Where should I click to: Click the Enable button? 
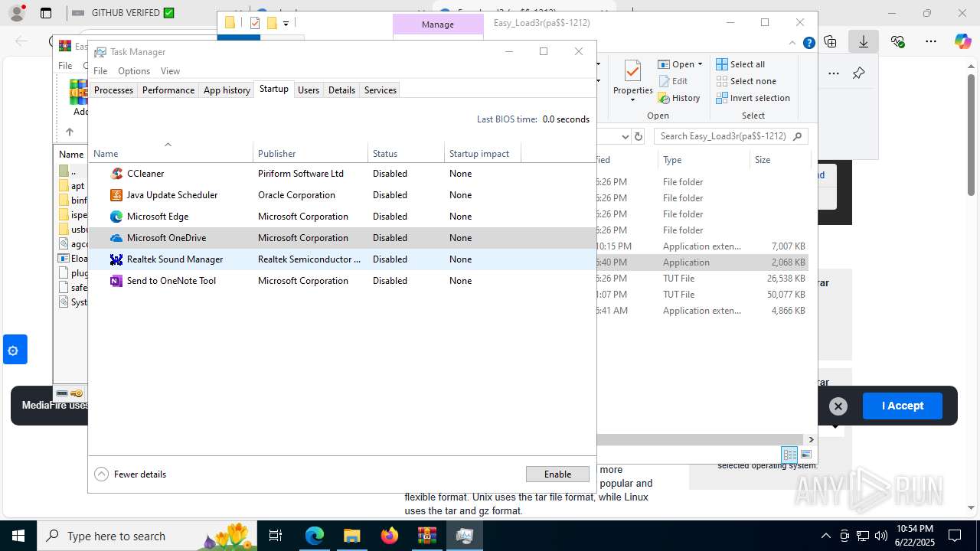point(557,474)
